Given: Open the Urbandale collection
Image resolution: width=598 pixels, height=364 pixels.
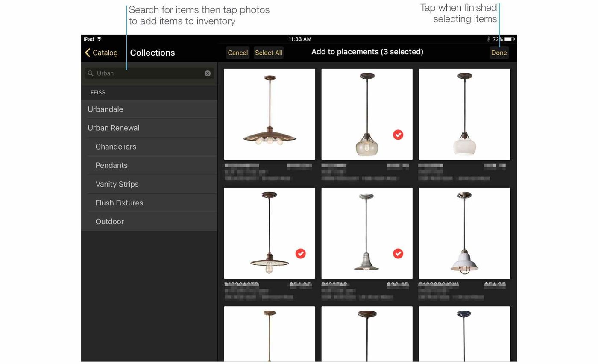Looking at the screenshot, I should tap(149, 109).
